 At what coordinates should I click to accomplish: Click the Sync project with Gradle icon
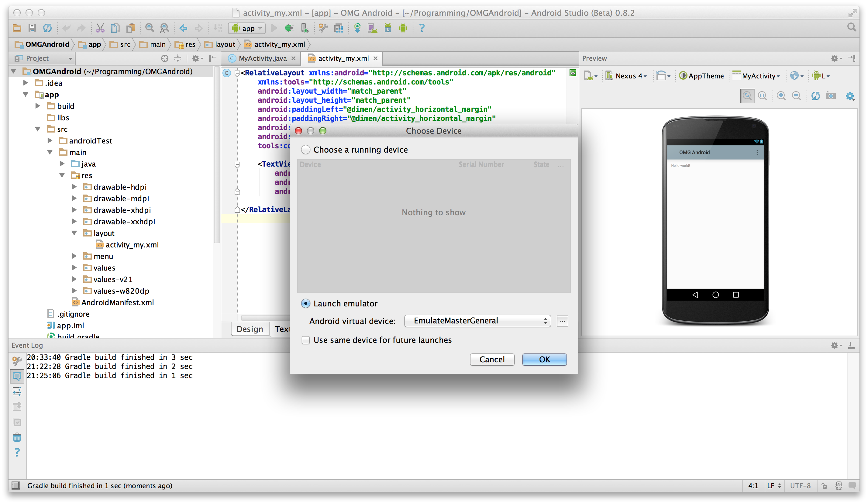[x=48, y=28]
